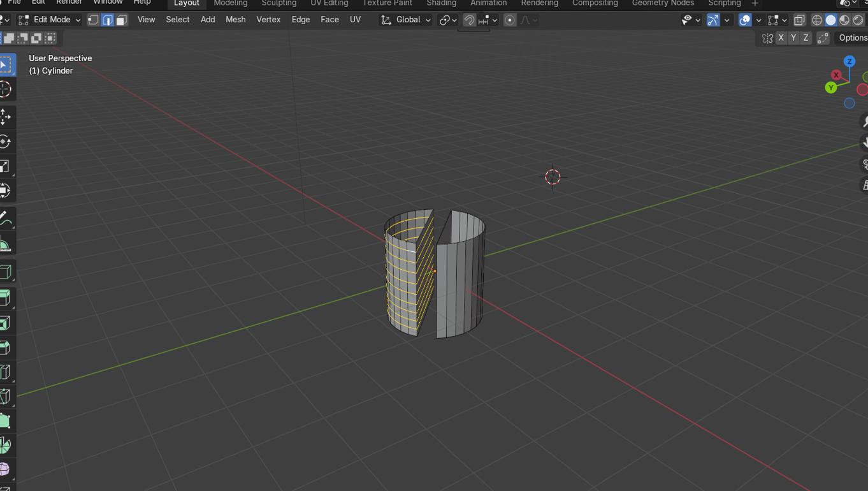Viewport: 868px width, 491px height.
Task: Open the Face menu
Action: (x=329, y=20)
